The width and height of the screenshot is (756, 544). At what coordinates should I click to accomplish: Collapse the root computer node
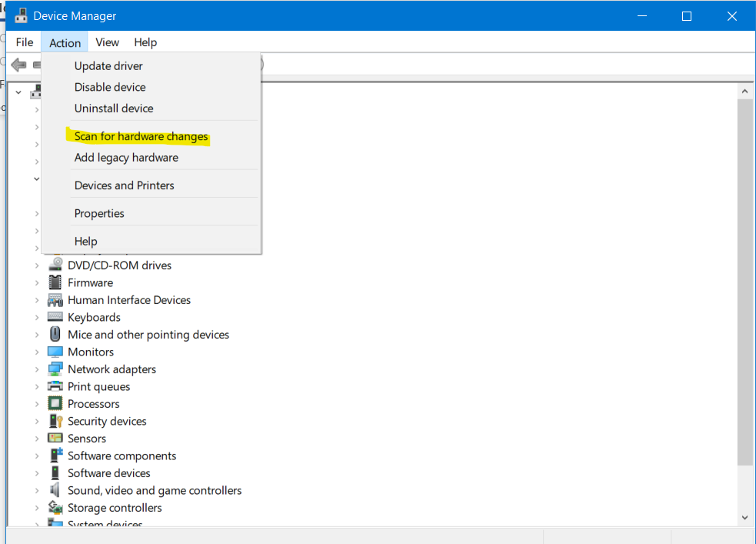[18, 92]
